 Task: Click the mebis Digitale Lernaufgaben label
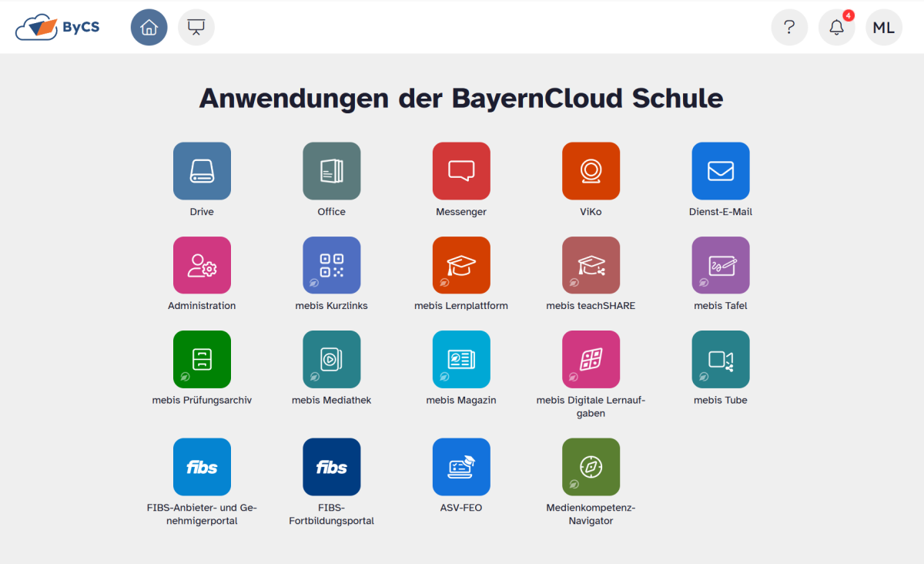pyautogui.click(x=591, y=407)
